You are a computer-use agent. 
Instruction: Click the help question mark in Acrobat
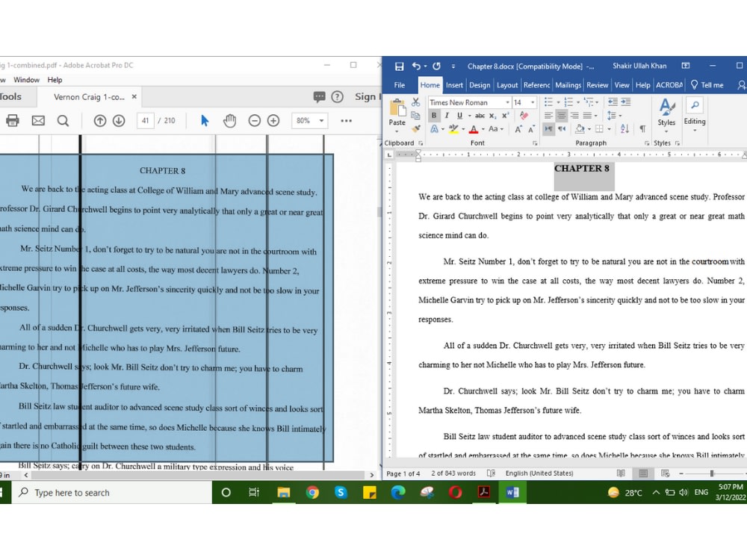point(338,96)
